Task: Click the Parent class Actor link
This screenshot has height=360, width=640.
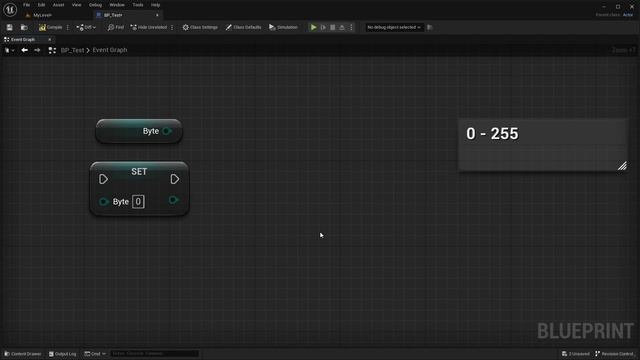Action: click(628, 15)
